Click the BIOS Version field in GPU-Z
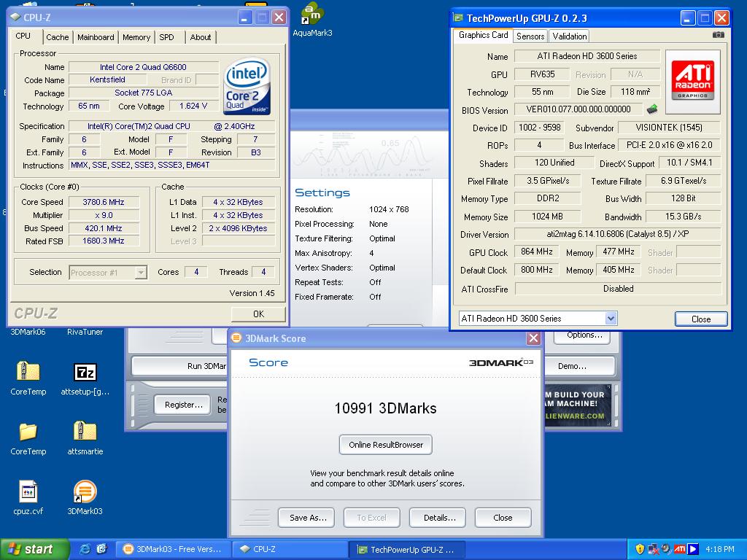The width and height of the screenshot is (747, 560). click(578, 109)
